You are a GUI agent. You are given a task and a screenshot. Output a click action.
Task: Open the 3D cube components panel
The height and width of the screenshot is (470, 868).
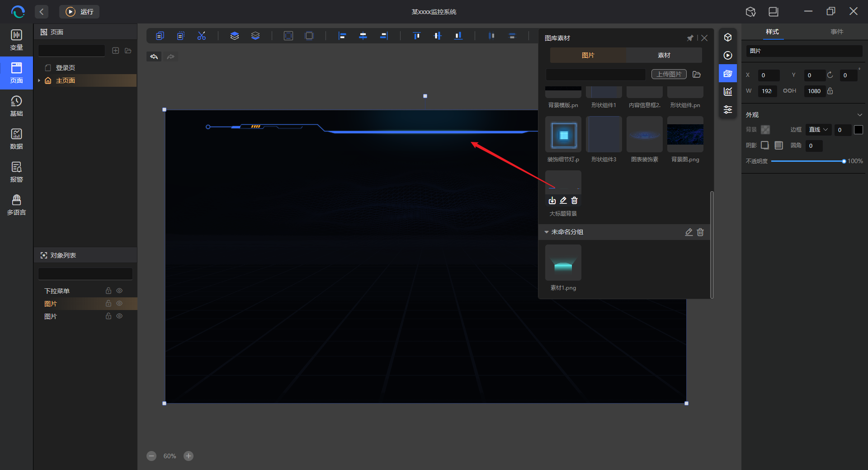tap(728, 38)
